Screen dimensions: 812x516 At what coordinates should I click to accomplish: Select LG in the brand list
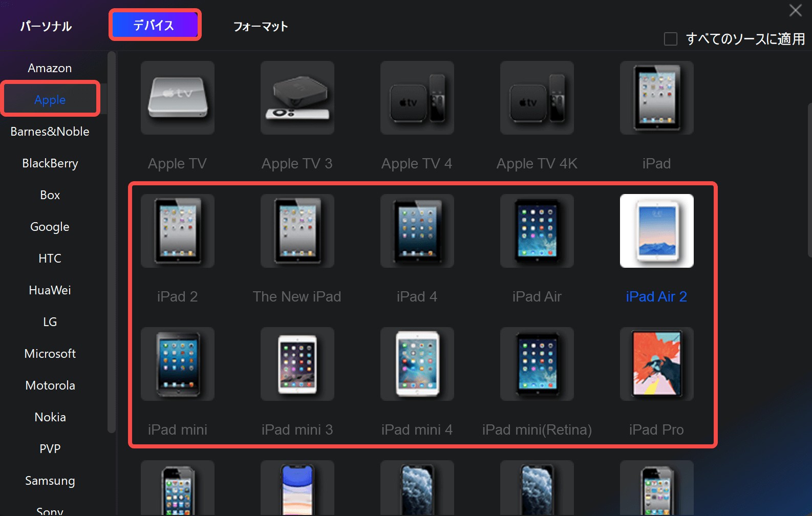click(50, 322)
